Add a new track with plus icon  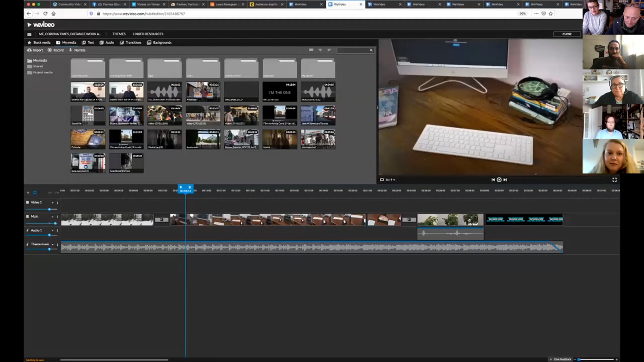28,193
